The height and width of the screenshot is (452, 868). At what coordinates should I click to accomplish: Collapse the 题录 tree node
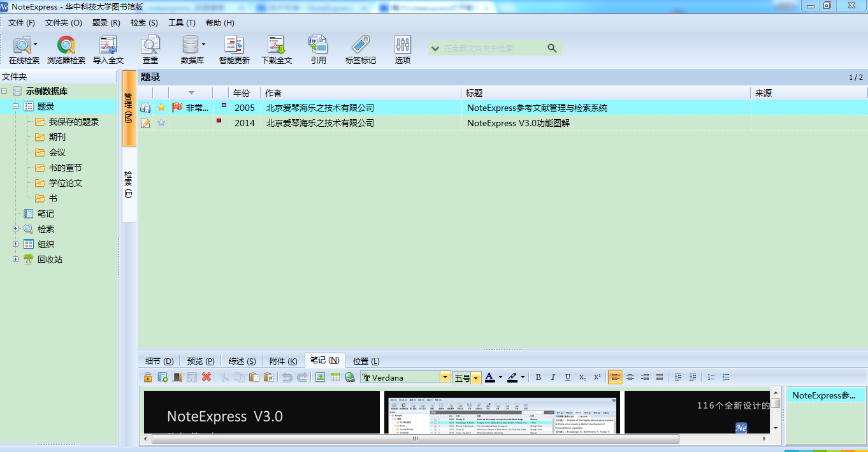point(16,106)
